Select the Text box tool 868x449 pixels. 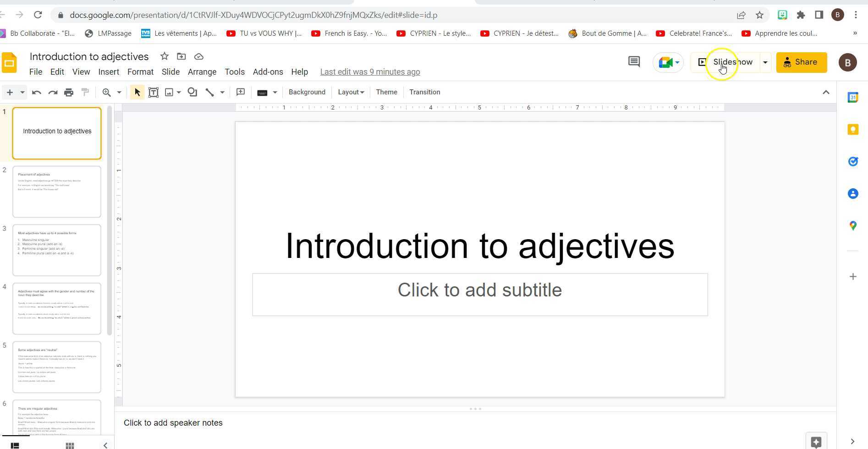pos(154,92)
